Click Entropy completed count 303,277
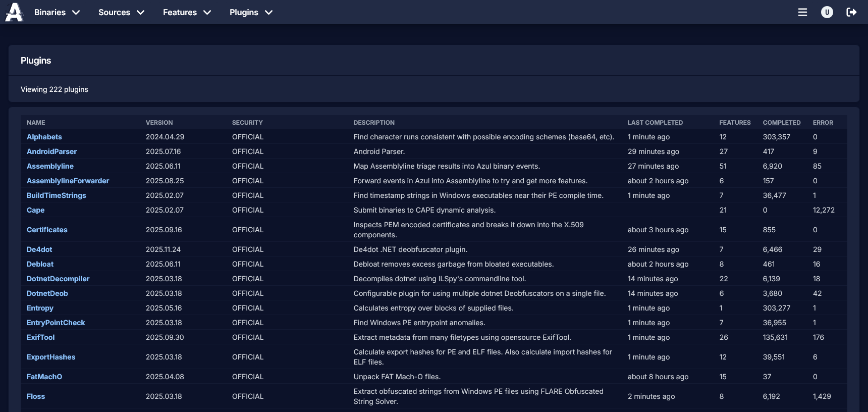 pos(777,308)
